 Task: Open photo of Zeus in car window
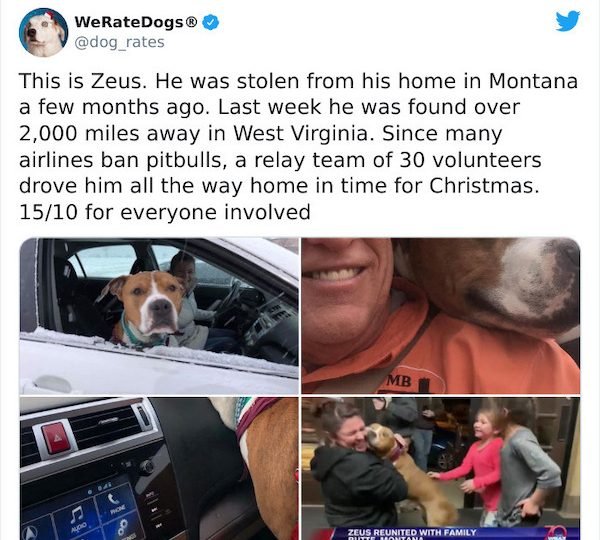click(x=159, y=316)
